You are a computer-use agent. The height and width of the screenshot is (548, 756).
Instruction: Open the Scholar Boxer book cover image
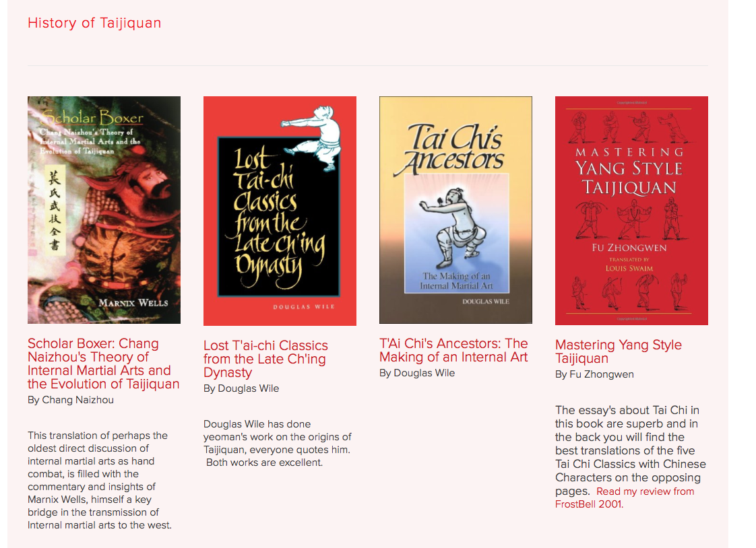coord(104,210)
